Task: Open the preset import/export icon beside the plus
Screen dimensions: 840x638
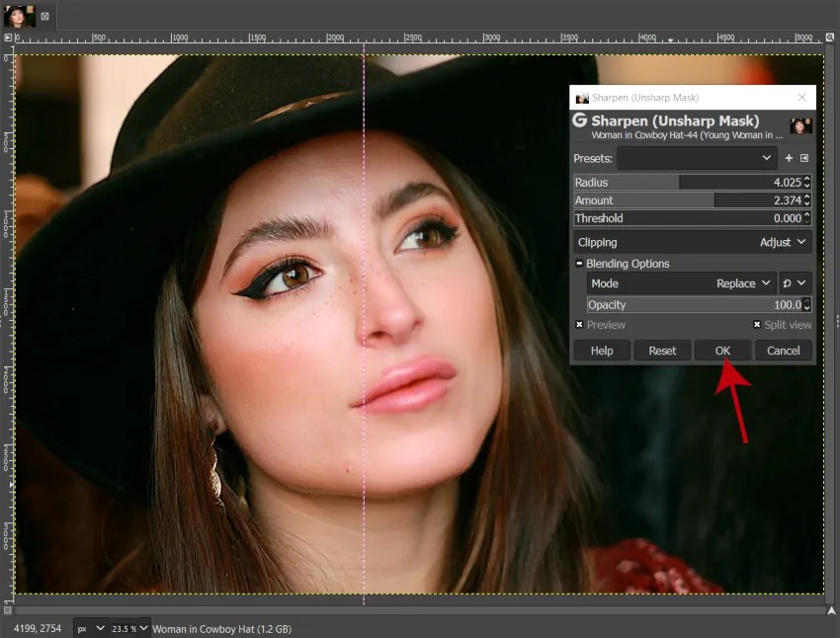Action: point(805,158)
